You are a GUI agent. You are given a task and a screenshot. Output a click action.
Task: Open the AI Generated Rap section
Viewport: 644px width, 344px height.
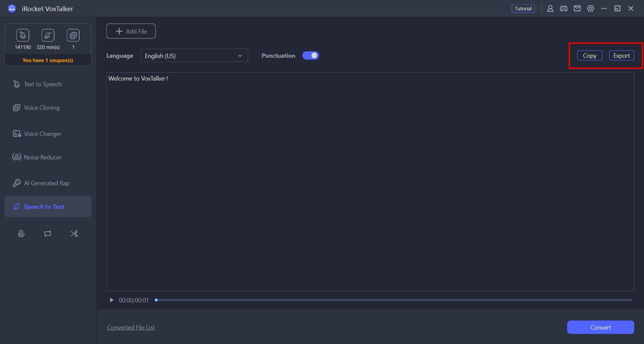48,183
